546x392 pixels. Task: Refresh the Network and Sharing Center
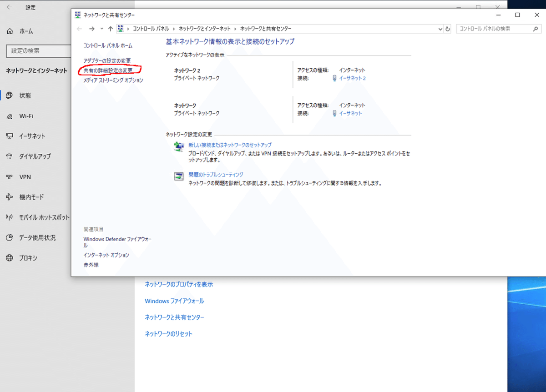(448, 29)
